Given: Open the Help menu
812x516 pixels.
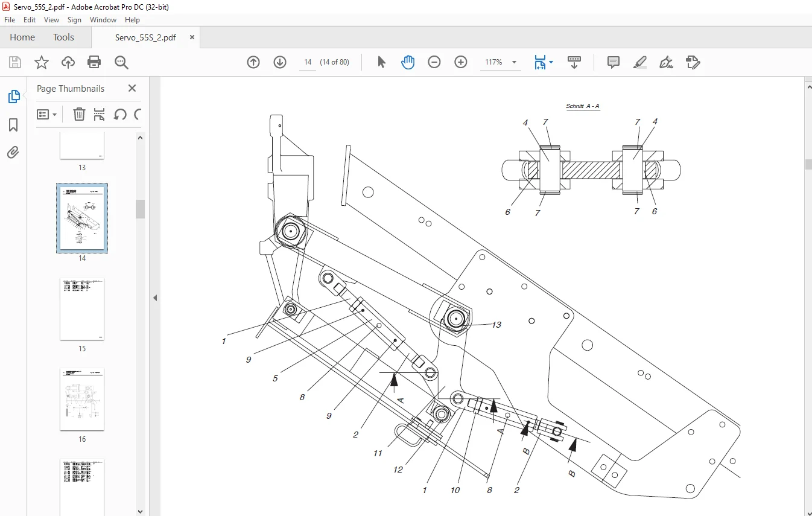Looking at the screenshot, I should coord(132,20).
